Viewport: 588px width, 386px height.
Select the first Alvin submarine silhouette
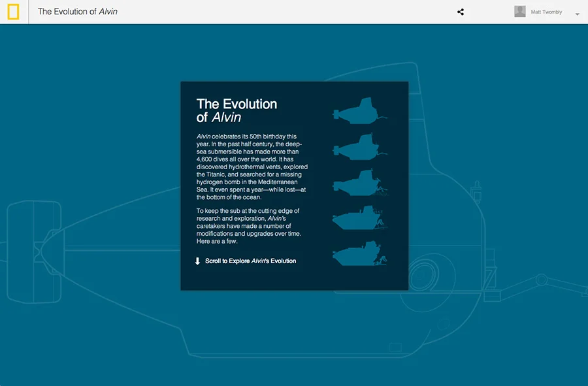[359, 111]
